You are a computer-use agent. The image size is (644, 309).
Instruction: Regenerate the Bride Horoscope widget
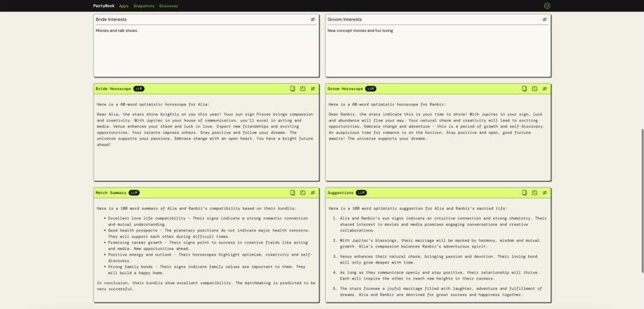303,89
